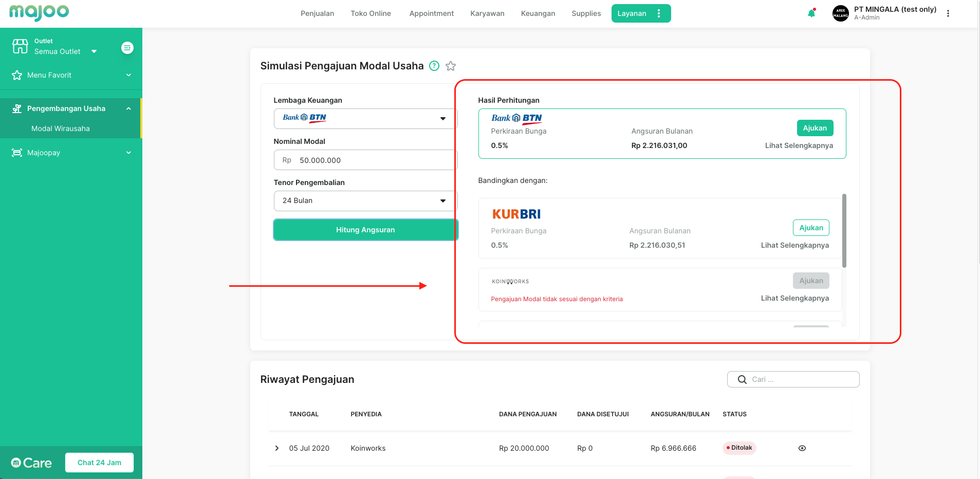
Task: Click the comparison list scrollbar
Action: click(844, 231)
